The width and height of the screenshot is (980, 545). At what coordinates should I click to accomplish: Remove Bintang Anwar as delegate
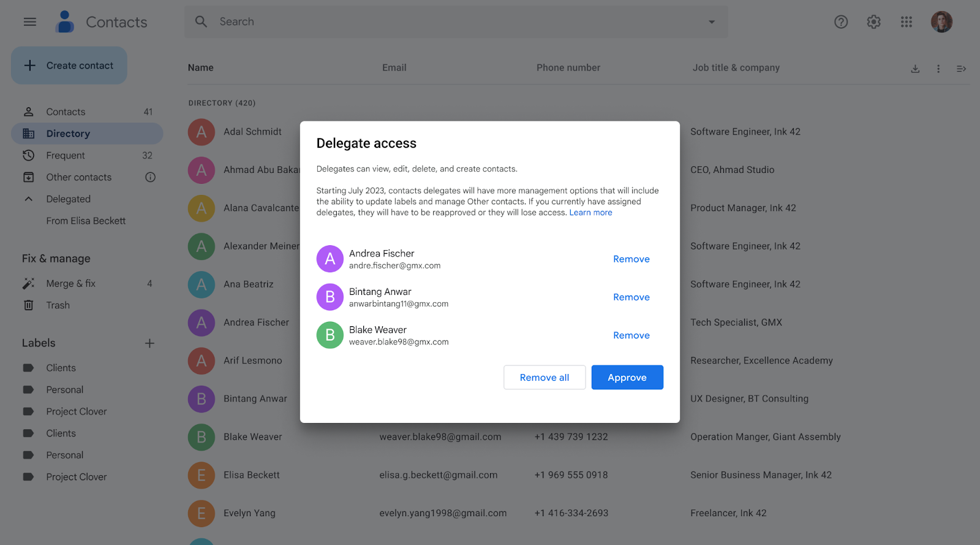click(631, 297)
